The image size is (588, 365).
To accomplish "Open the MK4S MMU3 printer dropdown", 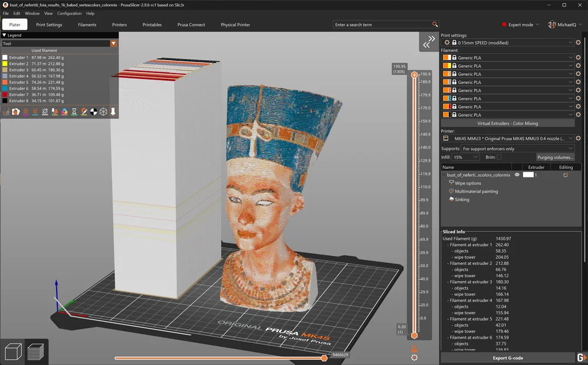I will 508,138.
